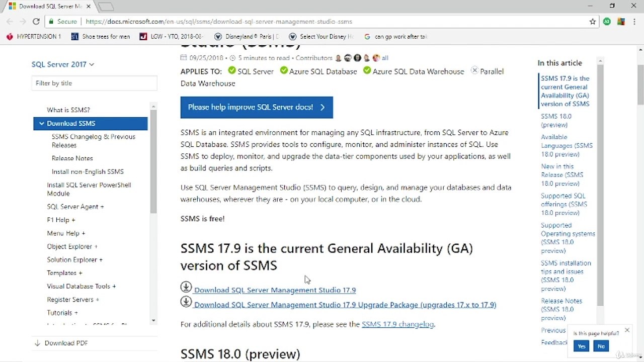Open Install SQL Server PowerShell Module
The image size is (644, 362).
click(89, 189)
